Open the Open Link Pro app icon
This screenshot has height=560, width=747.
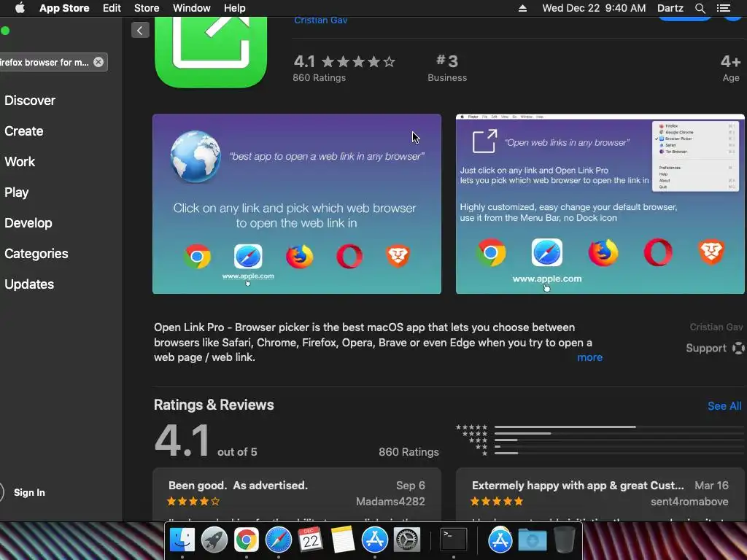(x=211, y=52)
